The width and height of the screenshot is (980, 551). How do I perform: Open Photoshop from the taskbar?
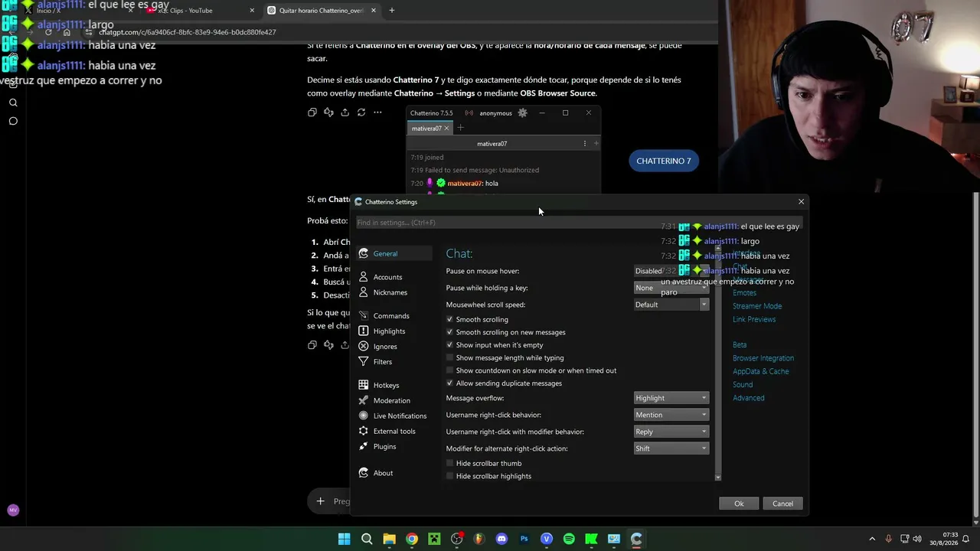pyautogui.click(x=524, y=539)
